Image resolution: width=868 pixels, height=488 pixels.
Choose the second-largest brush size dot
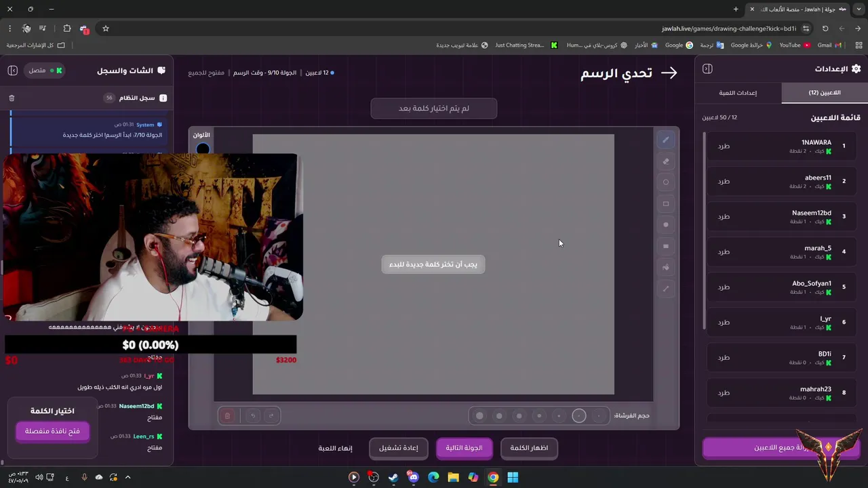499,415
